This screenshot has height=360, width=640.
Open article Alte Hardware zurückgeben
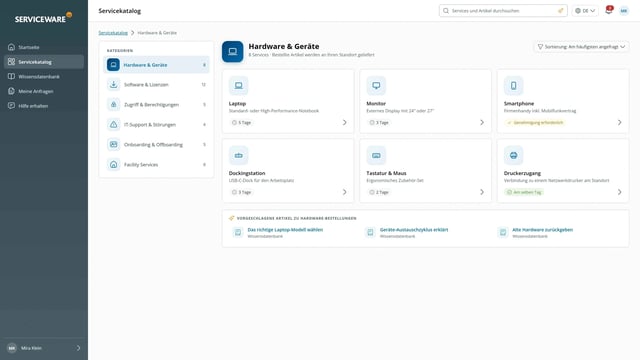(x=542, y=230)
